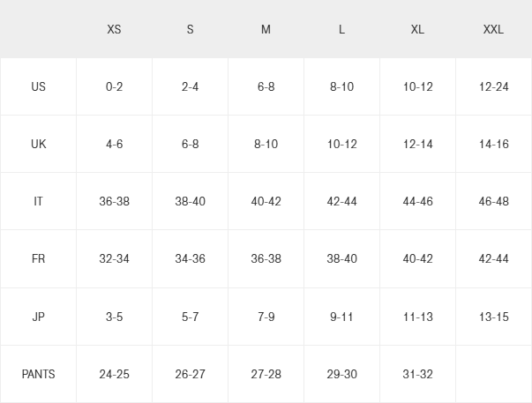The height and width of the screenshot is (403, 532).
Task: Click the FR row label
Action: (x=38, y=259)
